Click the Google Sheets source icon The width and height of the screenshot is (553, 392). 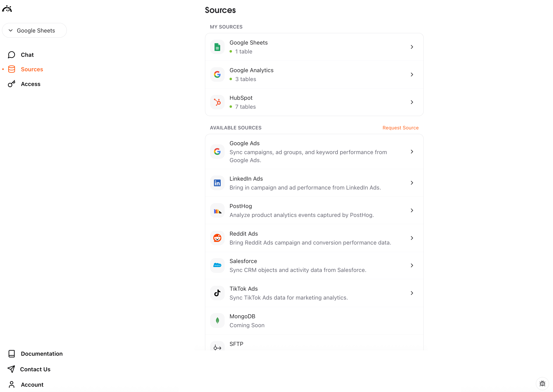217,47
